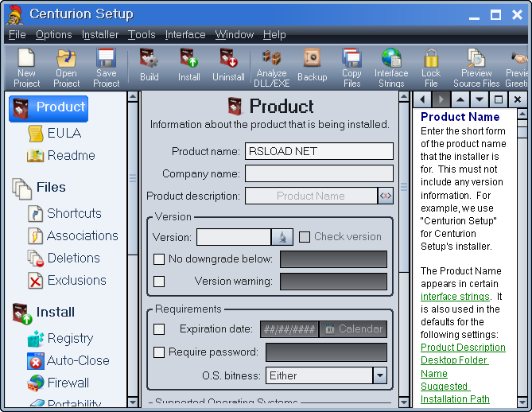Tick the Require password checkbox

click(159, 352)
